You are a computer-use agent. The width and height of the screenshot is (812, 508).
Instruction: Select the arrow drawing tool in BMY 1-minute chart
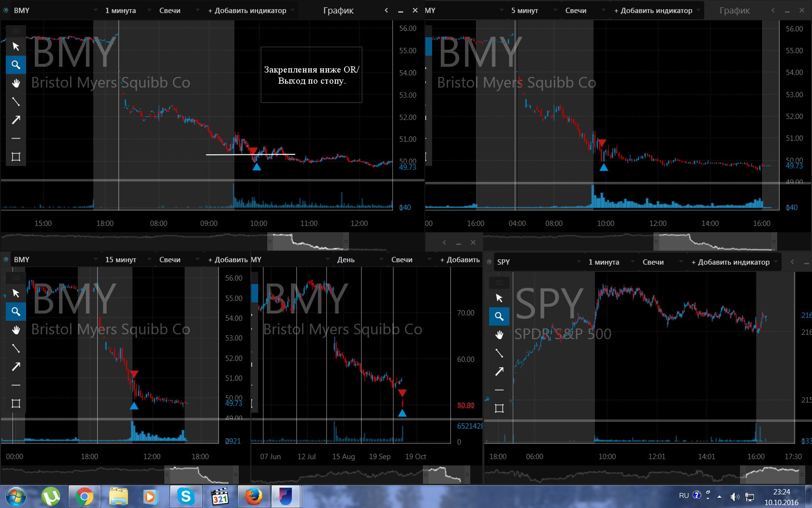coord(16,120)
